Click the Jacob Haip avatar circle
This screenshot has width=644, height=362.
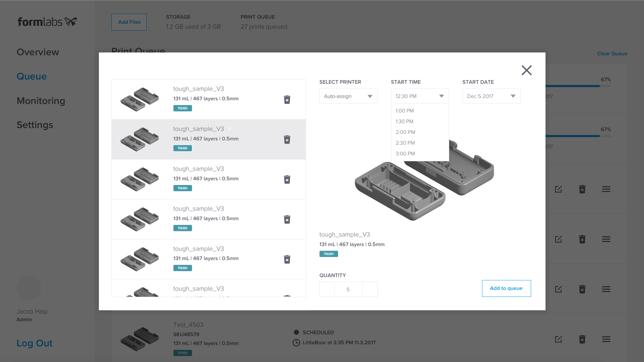pyautogui.click(x=29, y=288)
